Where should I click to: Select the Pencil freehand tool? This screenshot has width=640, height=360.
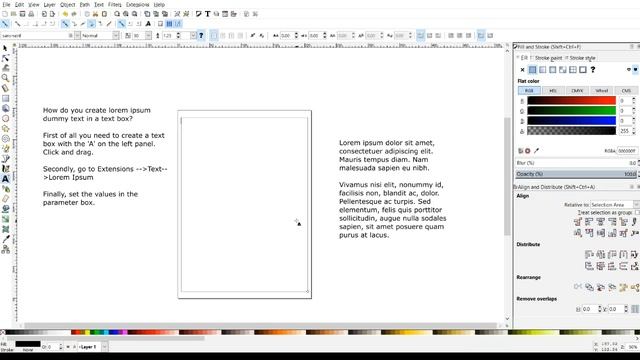point(5,149)
